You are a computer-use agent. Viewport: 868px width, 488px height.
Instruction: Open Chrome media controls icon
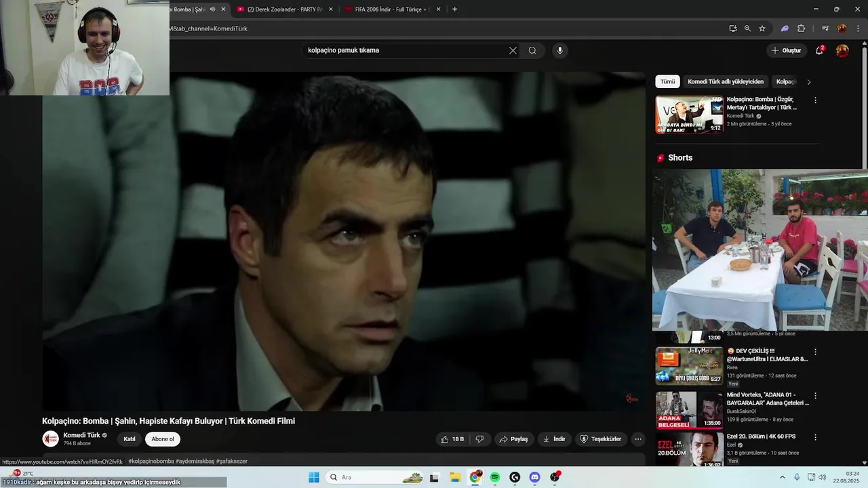[x=825, y=28]
